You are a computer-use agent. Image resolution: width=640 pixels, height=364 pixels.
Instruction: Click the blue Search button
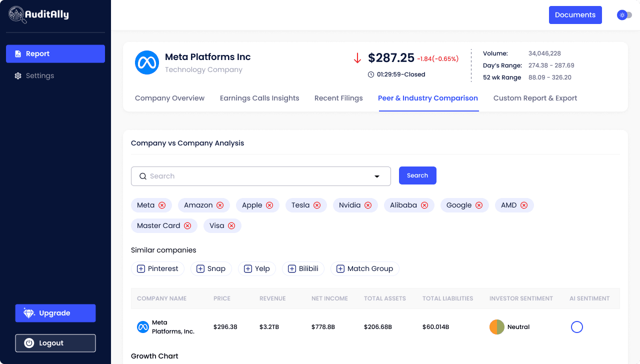click(x=417, y=175)
